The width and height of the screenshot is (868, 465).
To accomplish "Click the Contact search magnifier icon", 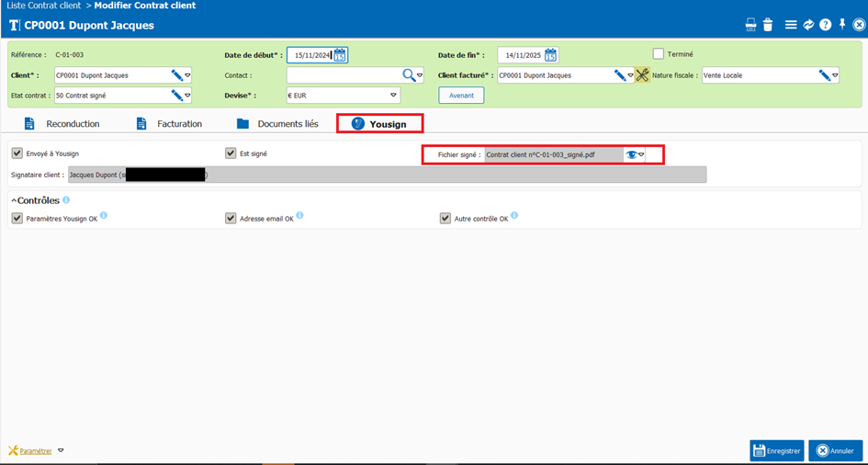I will 409,75.
